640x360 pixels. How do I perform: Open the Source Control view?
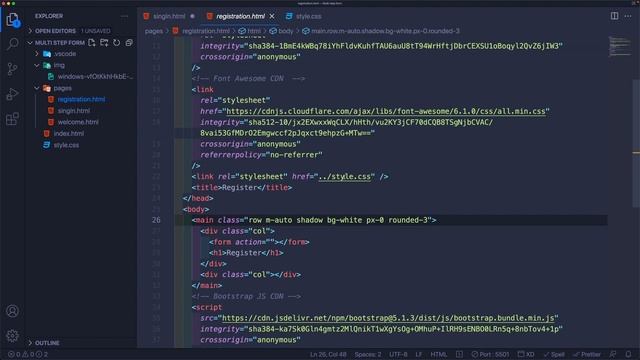click(x=13, y=69)
